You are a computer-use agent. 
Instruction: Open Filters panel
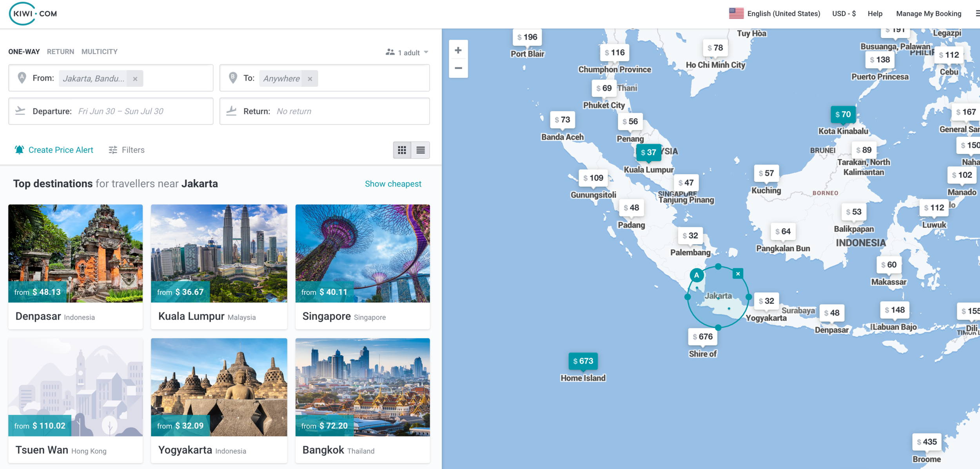(x=127, y=150)
